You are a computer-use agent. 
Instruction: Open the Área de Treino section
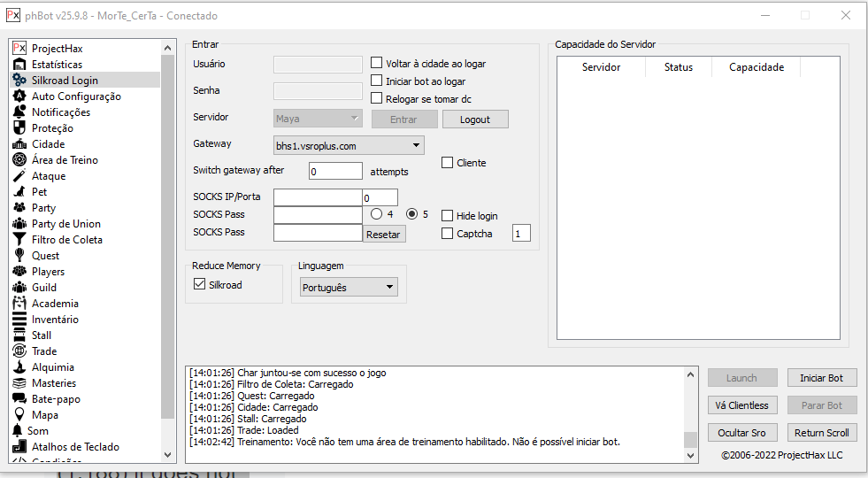(65, 160)
